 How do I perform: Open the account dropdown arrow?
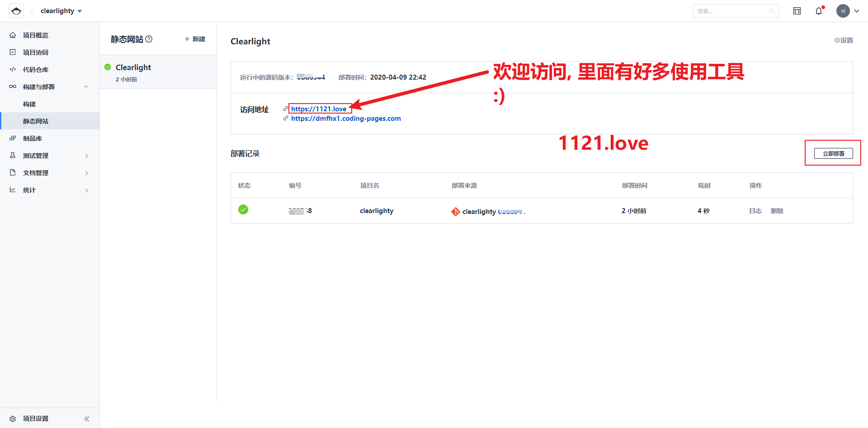(x=857, y=11)
